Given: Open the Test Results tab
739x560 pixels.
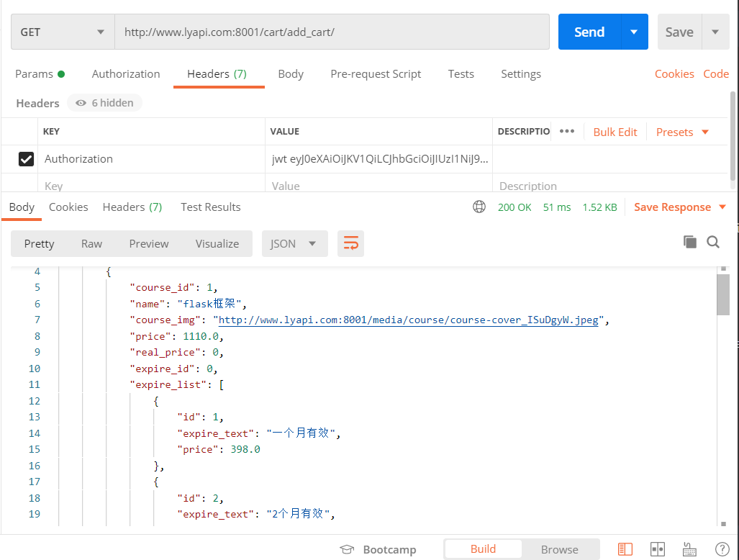Looking at the screenshot, I should [x=211, y=207].
